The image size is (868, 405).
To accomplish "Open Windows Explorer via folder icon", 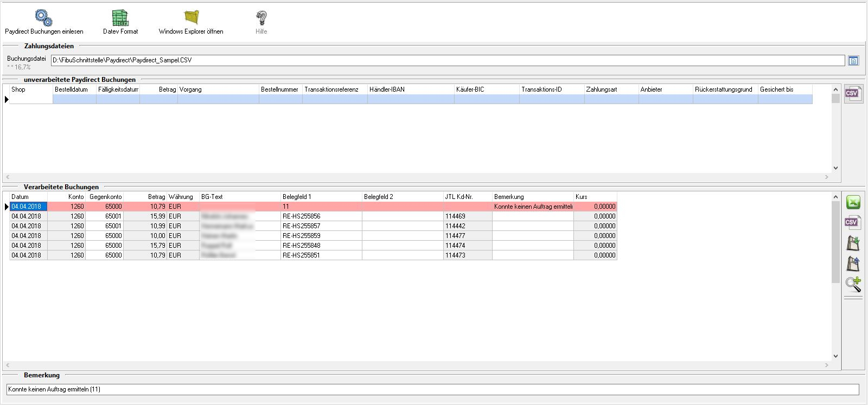I will pyautogui.click(x=191, y=18).
